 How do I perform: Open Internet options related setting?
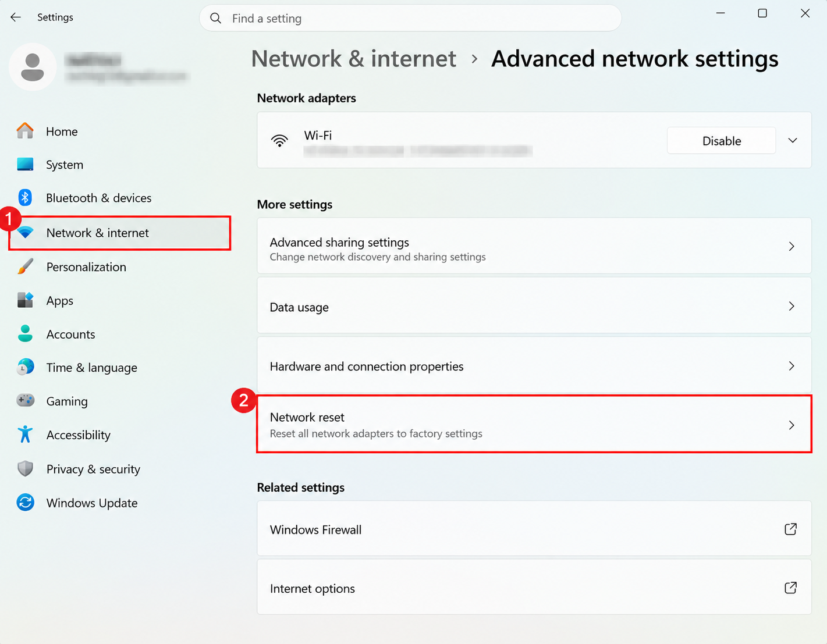(534, 588)
